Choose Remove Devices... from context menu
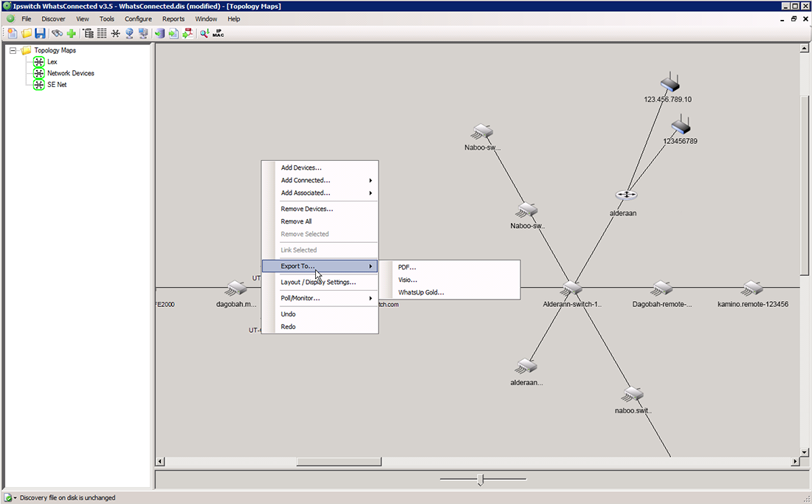 point(320,209)
